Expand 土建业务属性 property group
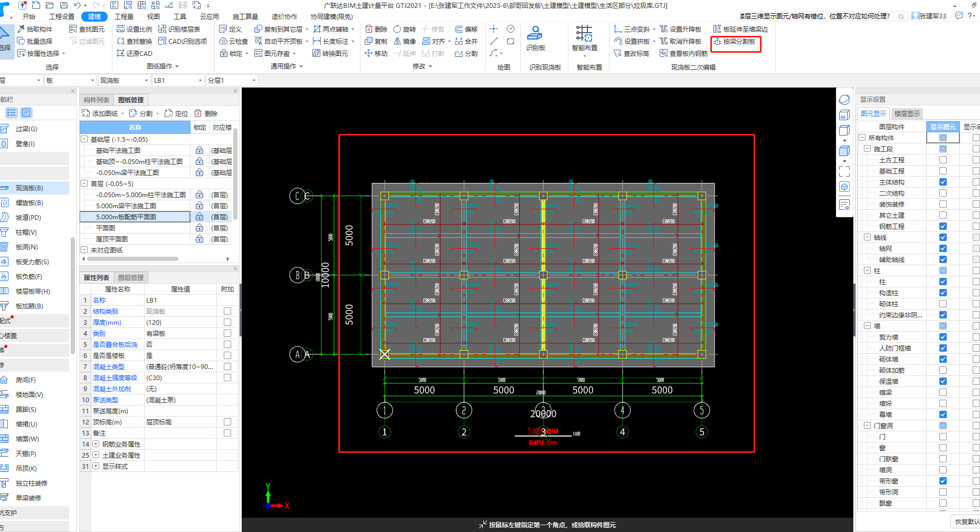 96,455
